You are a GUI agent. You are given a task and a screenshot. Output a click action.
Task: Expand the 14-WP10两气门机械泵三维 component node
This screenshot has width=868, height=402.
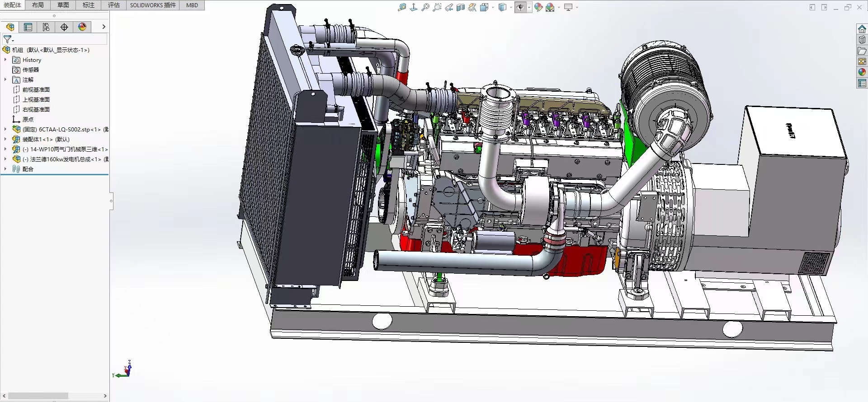(x=5, y=149)
